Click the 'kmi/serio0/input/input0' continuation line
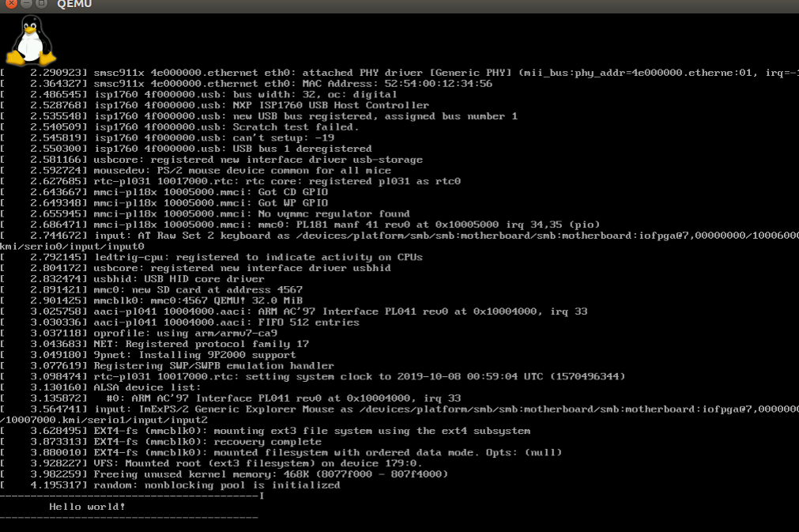 tap(73, 246)
